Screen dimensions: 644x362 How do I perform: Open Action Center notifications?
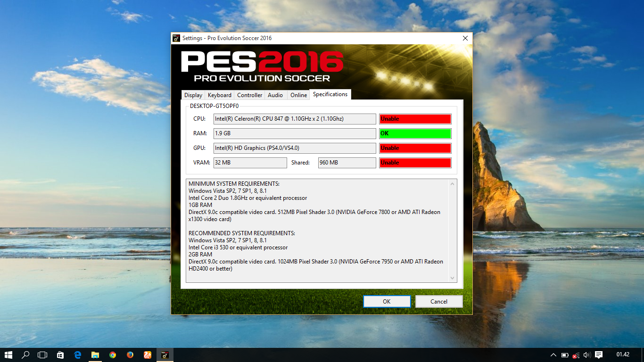tap(599, 355)
